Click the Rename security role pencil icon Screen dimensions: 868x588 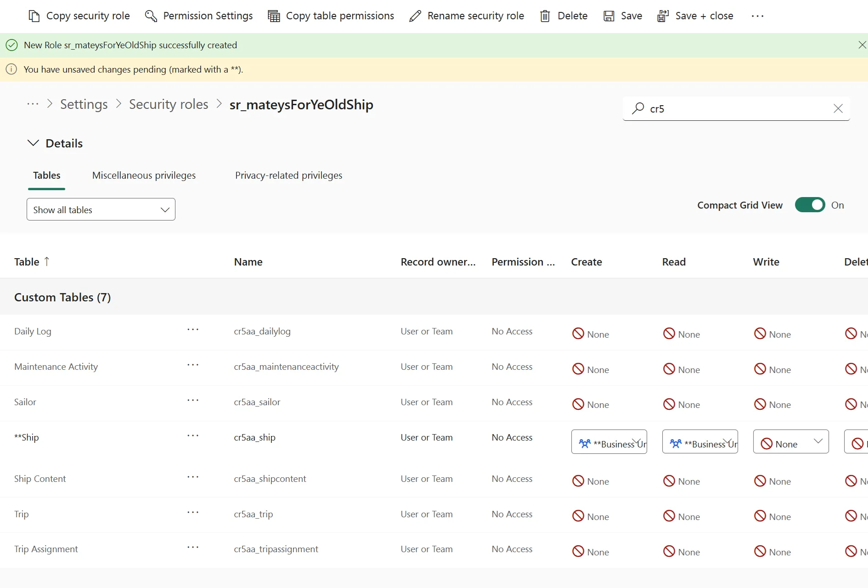point(415,16)
